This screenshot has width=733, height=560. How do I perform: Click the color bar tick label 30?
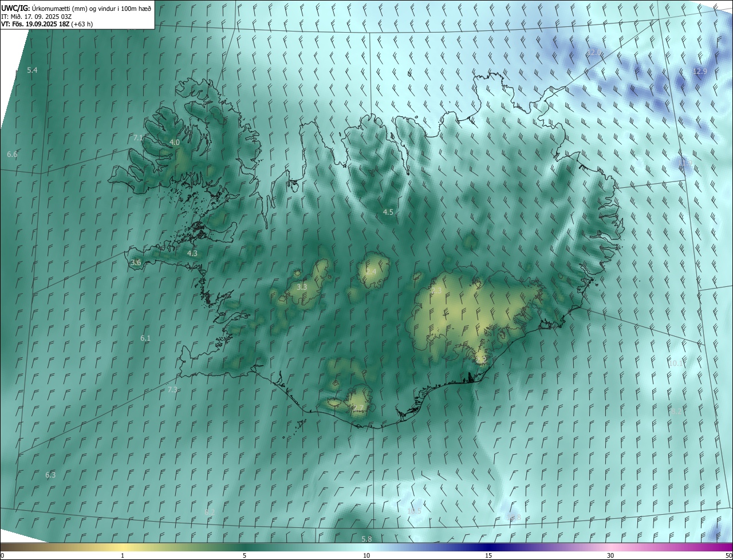(610, 555)
